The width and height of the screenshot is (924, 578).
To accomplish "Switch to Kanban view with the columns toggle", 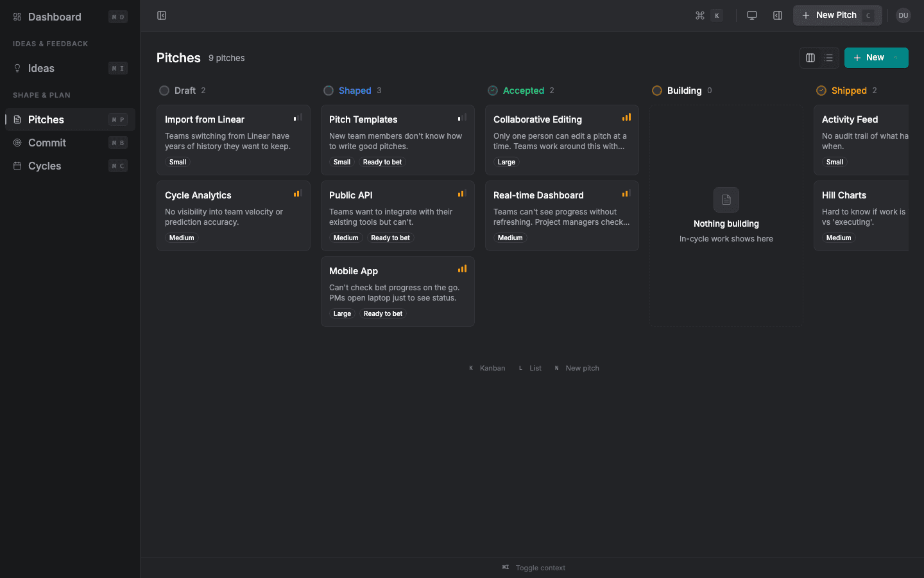I will point(810,58).
